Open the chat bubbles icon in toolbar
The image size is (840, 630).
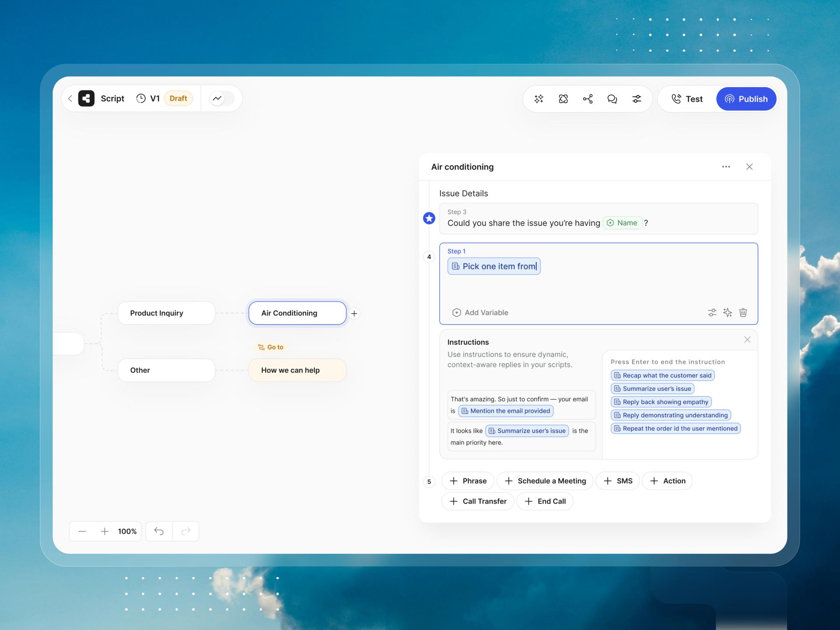(x=612, y=99)
